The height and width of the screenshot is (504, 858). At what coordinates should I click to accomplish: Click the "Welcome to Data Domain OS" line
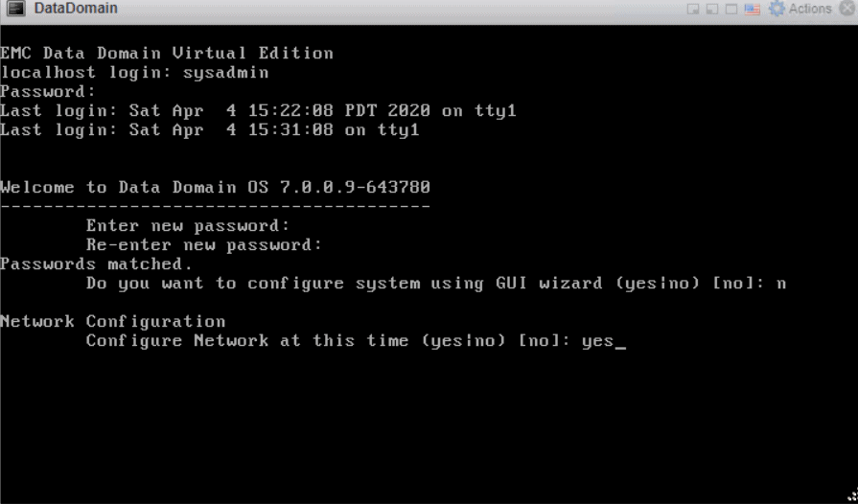point(215,188)
